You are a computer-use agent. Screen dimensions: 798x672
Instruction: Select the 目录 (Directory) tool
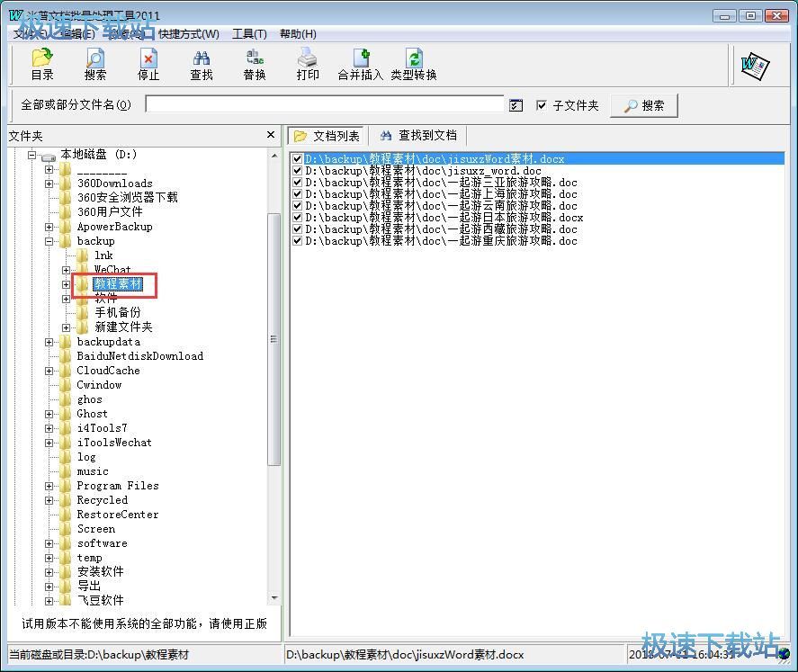pyautogui.click(x=40, y=63)
